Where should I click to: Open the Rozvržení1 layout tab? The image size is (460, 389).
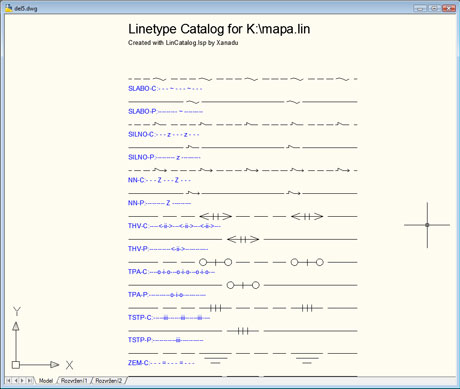click(74, 380)
